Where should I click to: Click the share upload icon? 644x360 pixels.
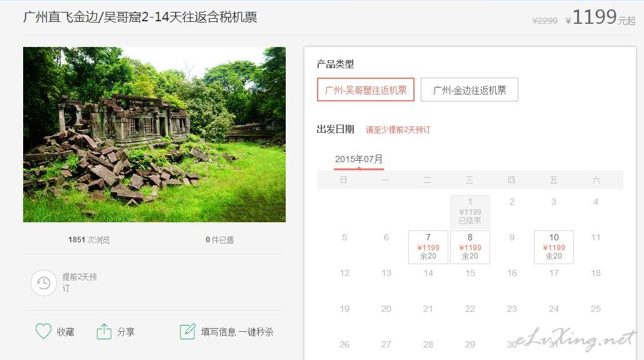tap(104, 331)
